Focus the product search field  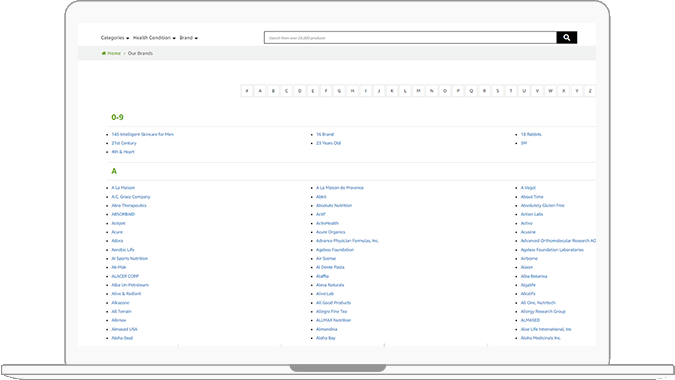click(x=410, y=37)
